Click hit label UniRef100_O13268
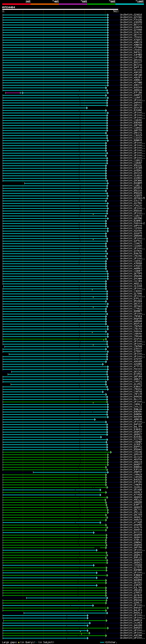 click(x=131, y=286)
